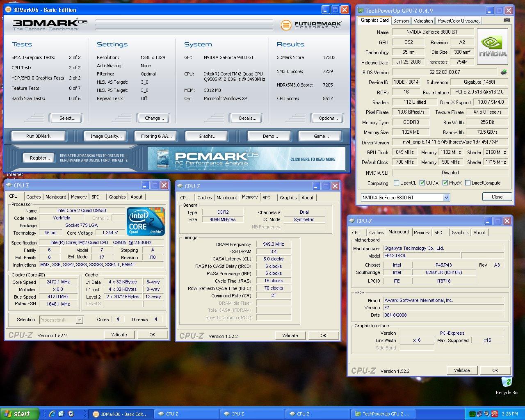Click the Start button
Image resolution: width=525 pixels, height=420 pixels.
(20, 414)
